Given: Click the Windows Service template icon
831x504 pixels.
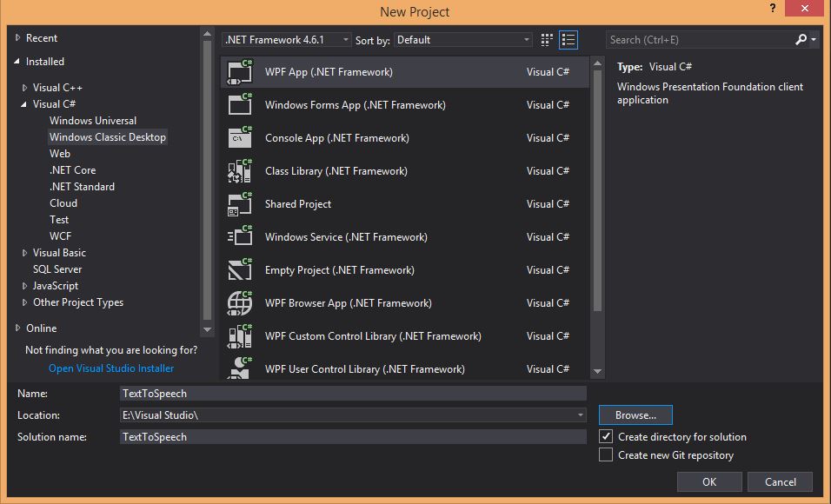Looking at the screenshot, I should [x=240, y=237].
